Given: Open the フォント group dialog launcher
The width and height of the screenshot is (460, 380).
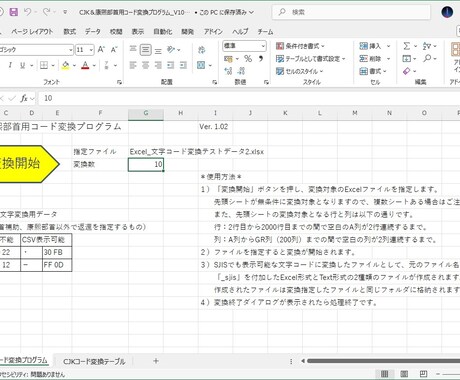Looking at the screenshot, I should pyautogui.click(x=119, y=82).
